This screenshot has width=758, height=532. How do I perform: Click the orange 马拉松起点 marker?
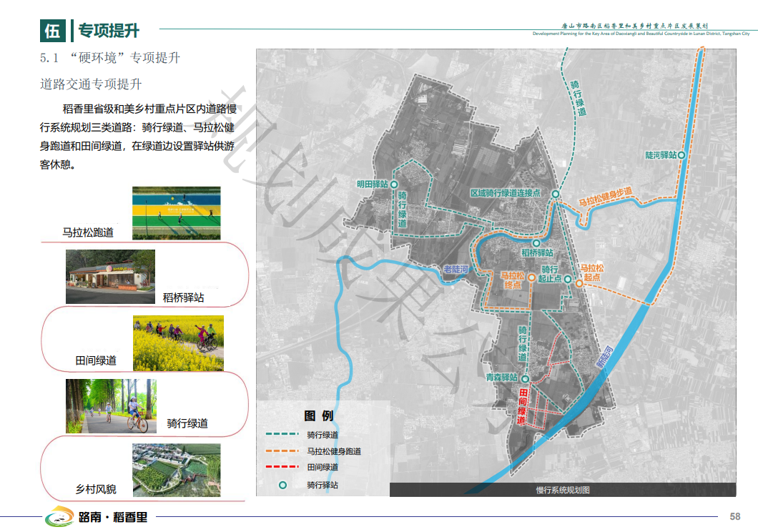(x=579, y=284)
